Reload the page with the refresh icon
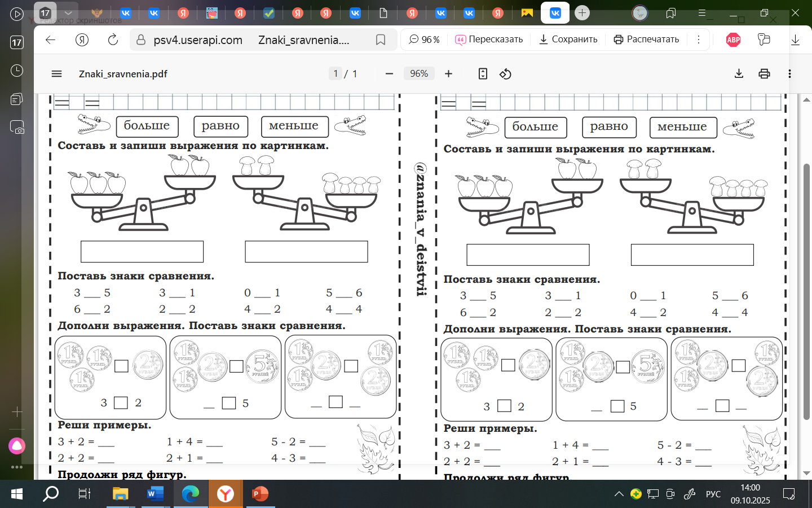 pyautogui.click(x=113, y=40)
